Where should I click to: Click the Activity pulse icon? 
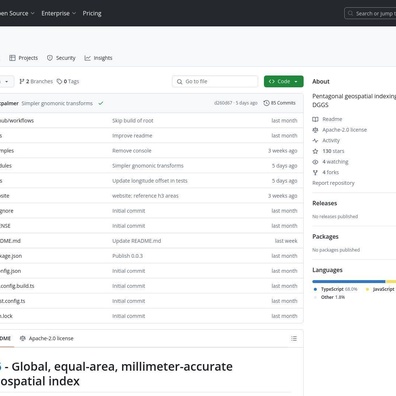(315, 140)
